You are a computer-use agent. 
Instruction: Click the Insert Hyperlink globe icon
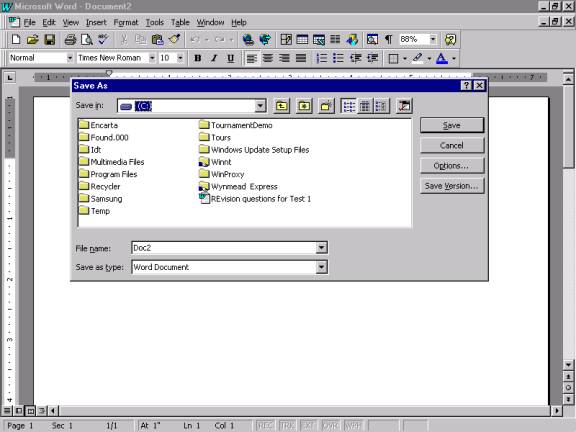(248, 39)
